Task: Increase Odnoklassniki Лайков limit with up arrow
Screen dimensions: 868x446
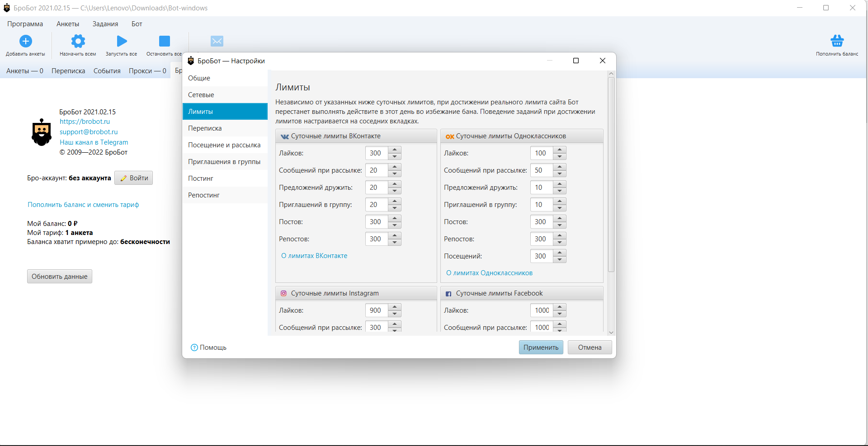Action: (560, 150)
